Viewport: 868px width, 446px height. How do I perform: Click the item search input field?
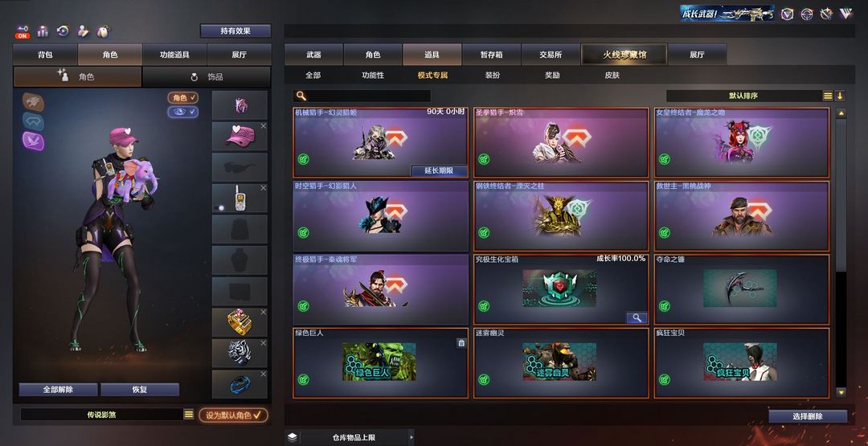click(x=362, y=96)
